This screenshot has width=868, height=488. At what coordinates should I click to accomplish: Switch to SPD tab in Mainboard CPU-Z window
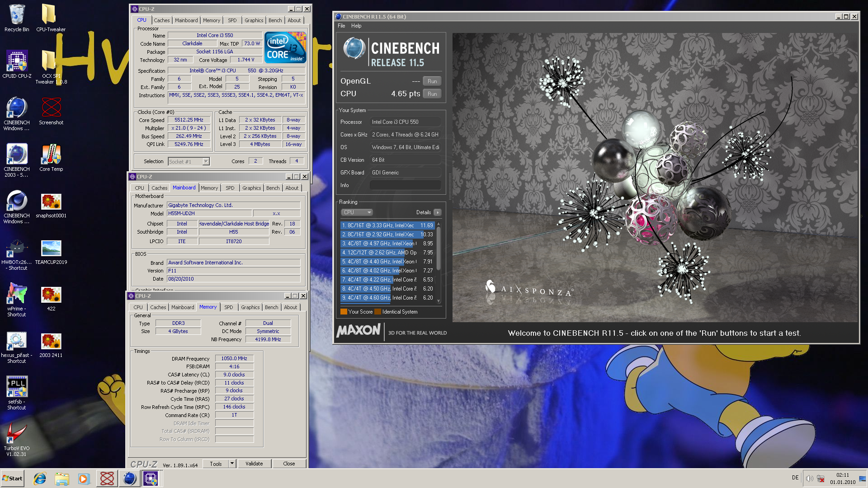tap(230, 188)
